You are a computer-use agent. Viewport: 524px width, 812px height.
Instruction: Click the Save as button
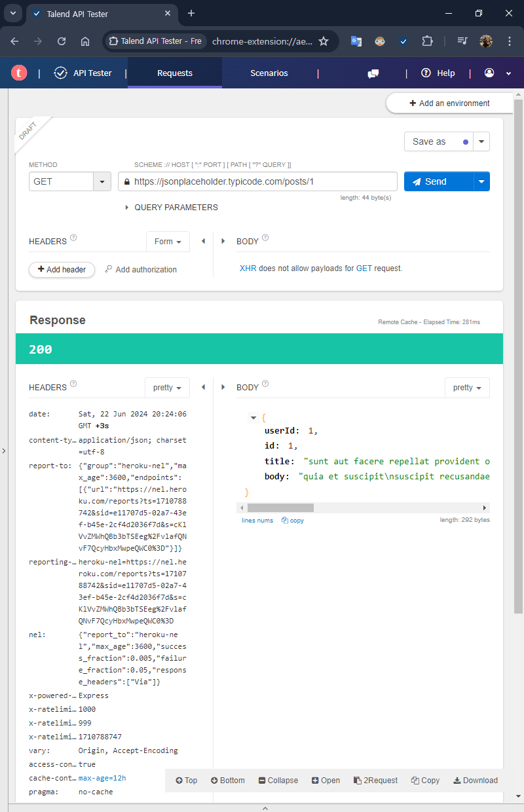coord(438,141)
